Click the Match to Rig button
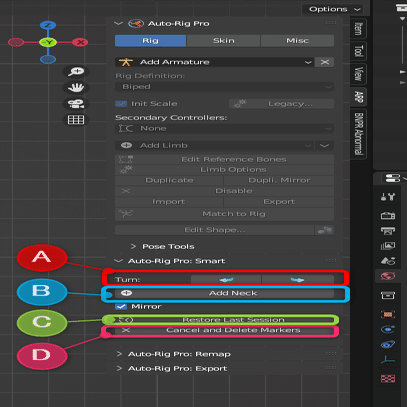Viewport: 407px width, 407px height. 224,214
